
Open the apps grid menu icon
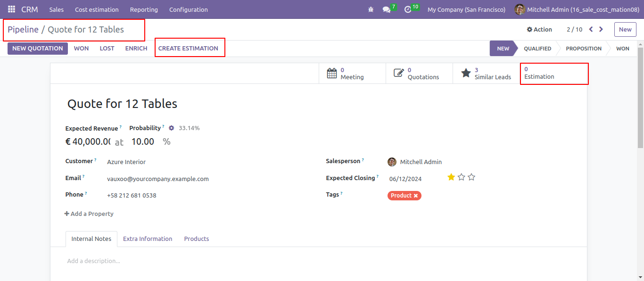click(x=11, y=9)
